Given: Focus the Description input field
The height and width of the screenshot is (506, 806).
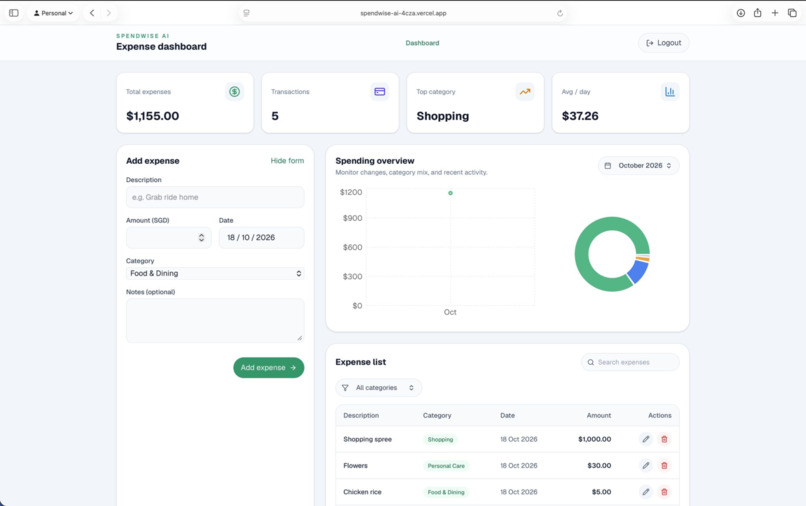Looking at the screenshot, I should point(215,197).
